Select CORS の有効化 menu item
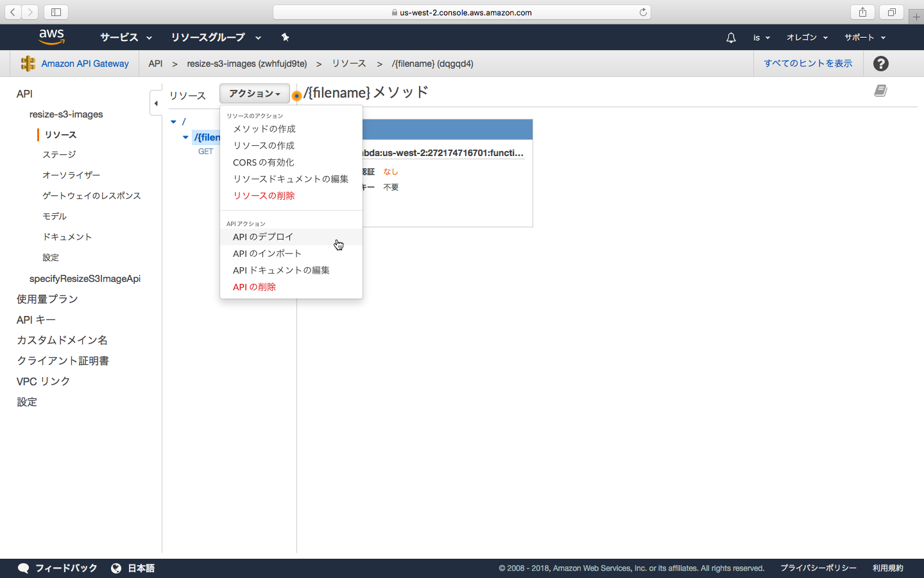 click(x=291, y=162)
